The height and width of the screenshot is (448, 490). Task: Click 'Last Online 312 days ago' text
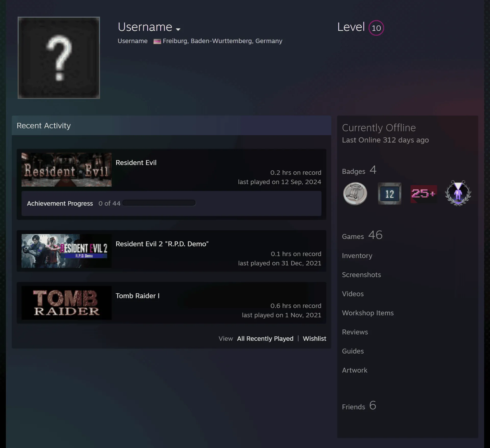pos(385,140)
